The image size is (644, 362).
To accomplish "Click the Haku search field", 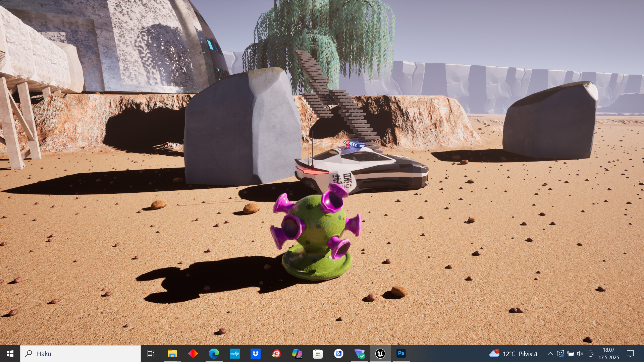I will tap(80, 354).
